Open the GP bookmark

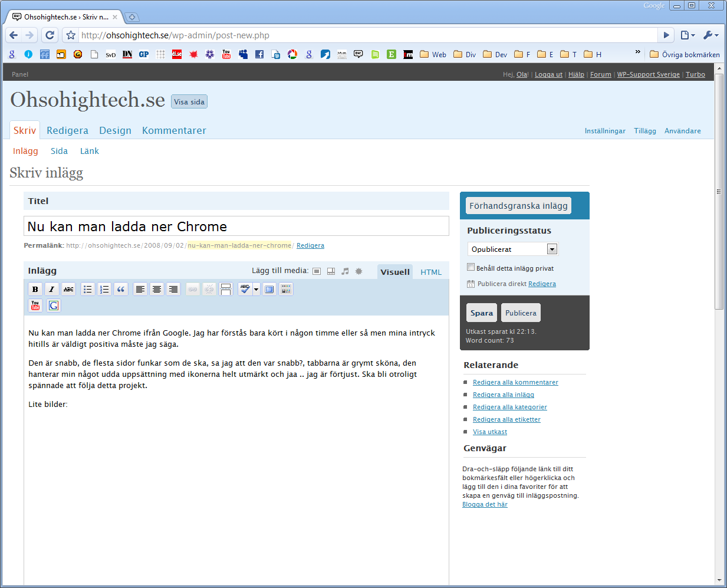[144, 54]
